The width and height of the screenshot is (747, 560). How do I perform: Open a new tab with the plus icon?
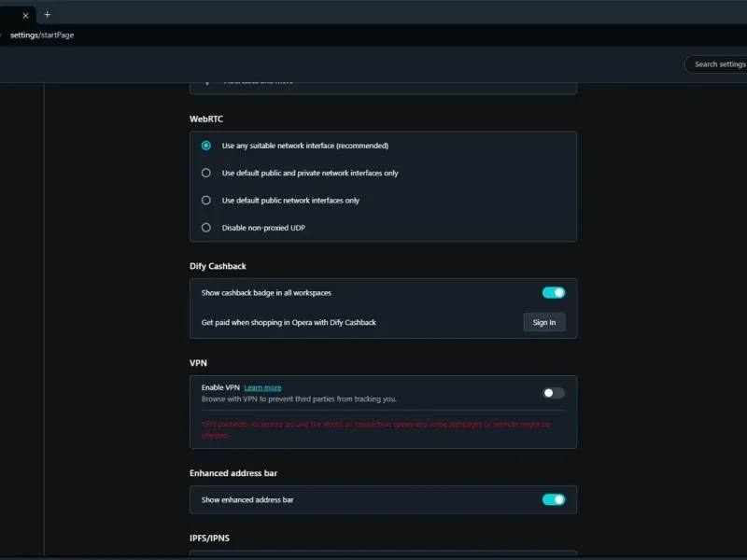click(48, 15)
